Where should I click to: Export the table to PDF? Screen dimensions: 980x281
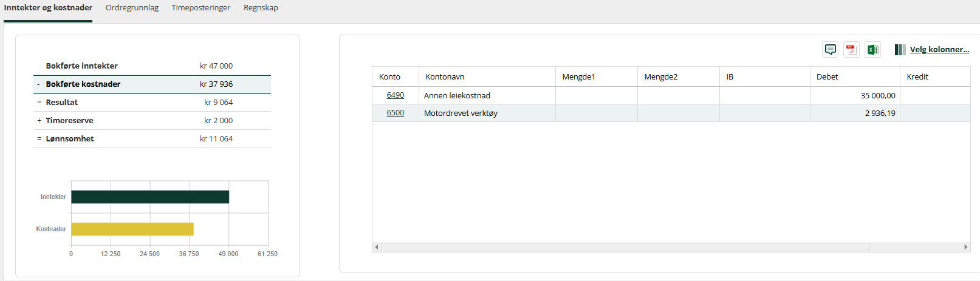coord(852,50)
